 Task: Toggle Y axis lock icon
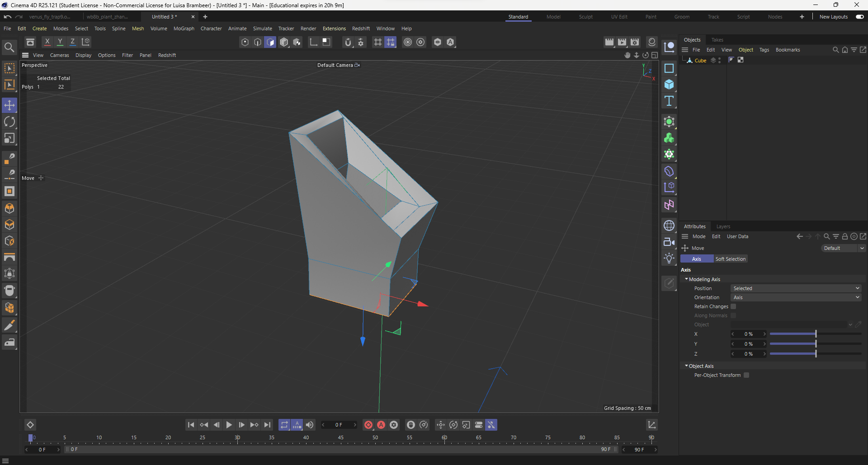pos(60,42)
